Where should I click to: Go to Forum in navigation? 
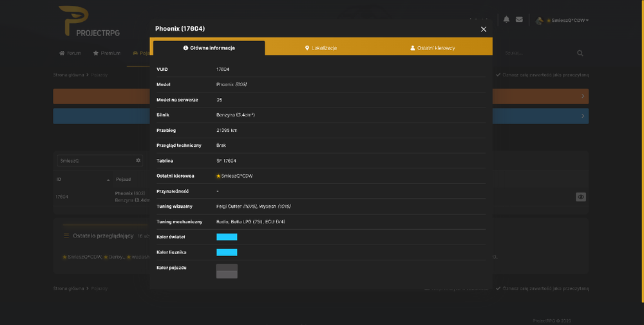(x=70, y=53)
